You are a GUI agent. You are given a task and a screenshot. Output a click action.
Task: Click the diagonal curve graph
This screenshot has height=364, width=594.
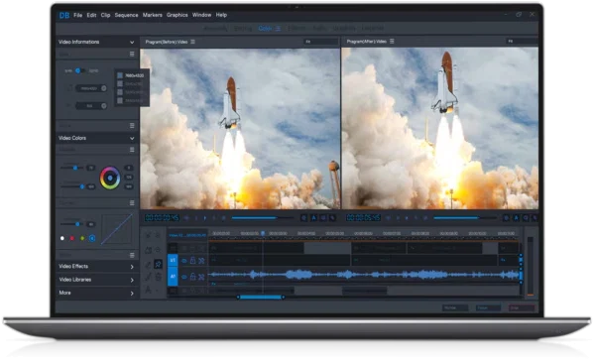[x=116, y=229]
